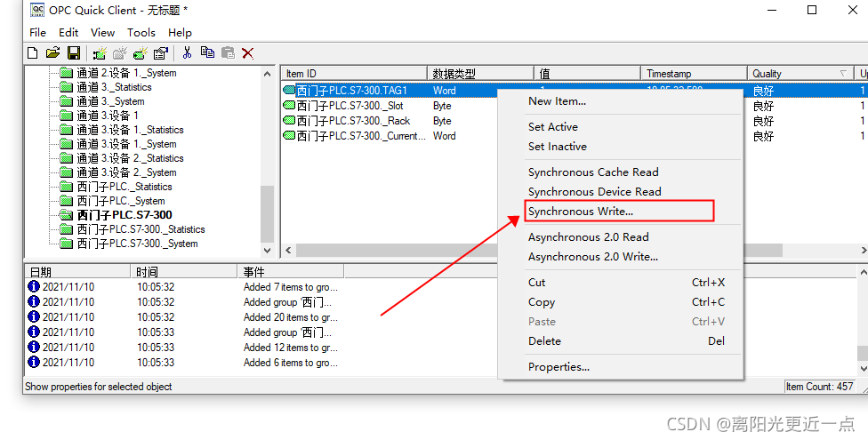The image size is (868, 440).
Task: Click tree view scroll-down arrow
Action: point(268,250)
